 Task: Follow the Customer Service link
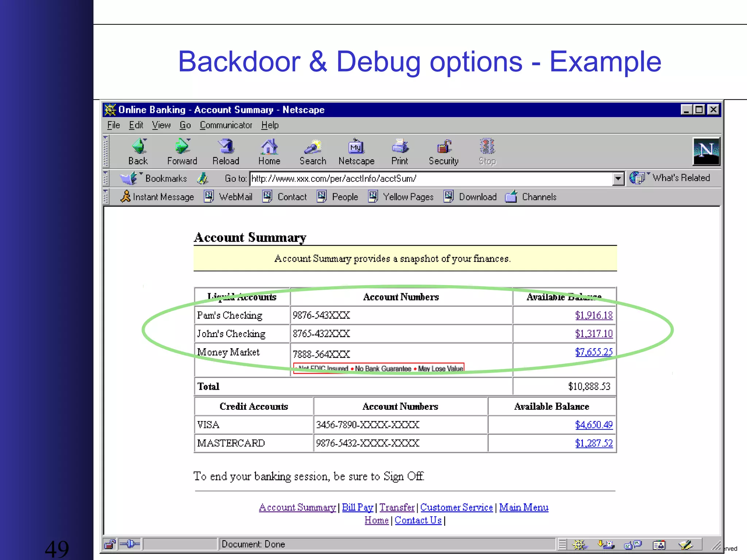click(456, 507)
